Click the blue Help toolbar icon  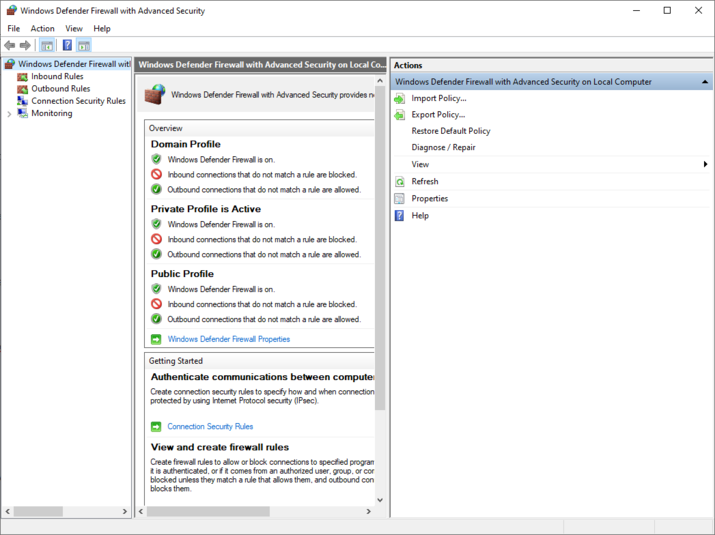(x=67, y=45)
